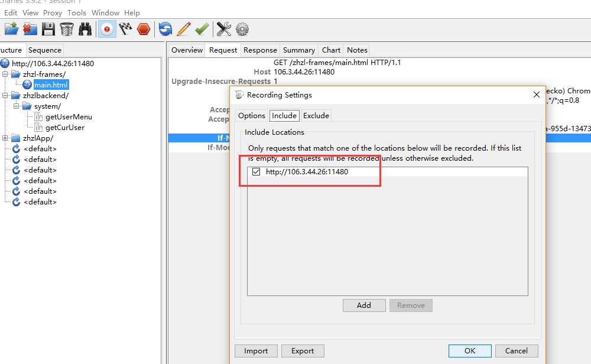Select getUserMenu request in tree
Viewport: 591px width, 364px height.
(x=69, y=117)
